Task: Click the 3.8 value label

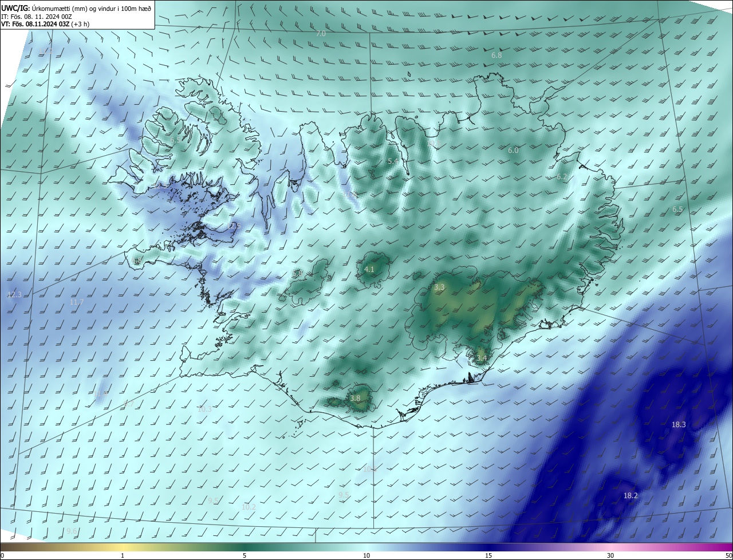Action: click(355, 398)
